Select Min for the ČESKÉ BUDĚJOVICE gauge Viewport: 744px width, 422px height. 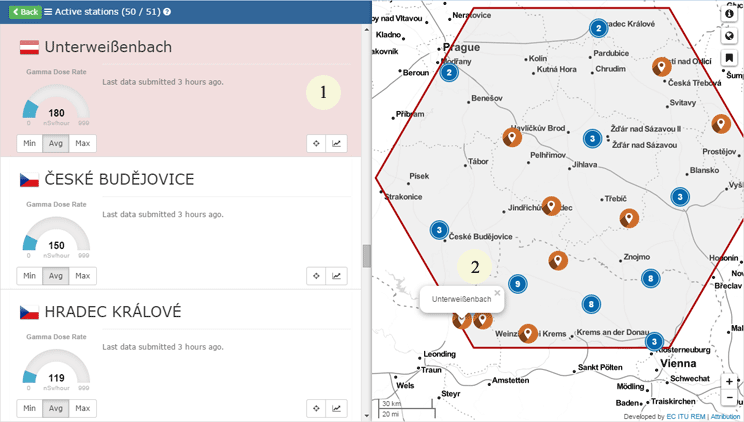point(29,276)
